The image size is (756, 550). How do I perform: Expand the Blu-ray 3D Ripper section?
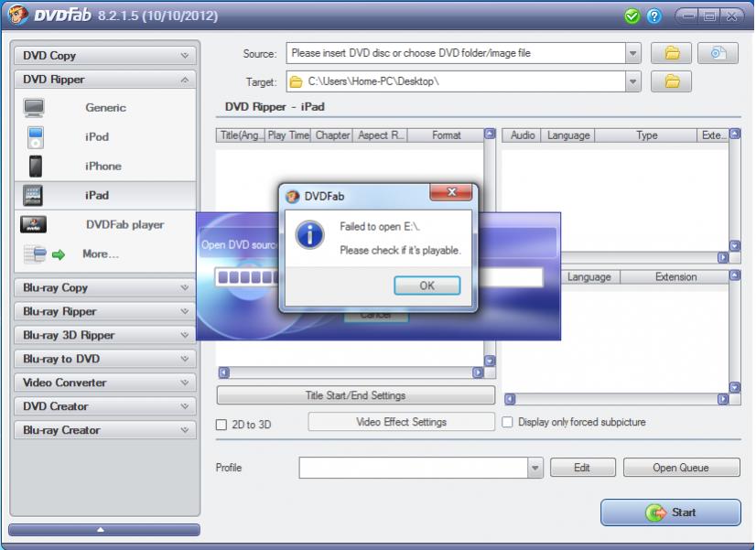click(x=105, y=335)
